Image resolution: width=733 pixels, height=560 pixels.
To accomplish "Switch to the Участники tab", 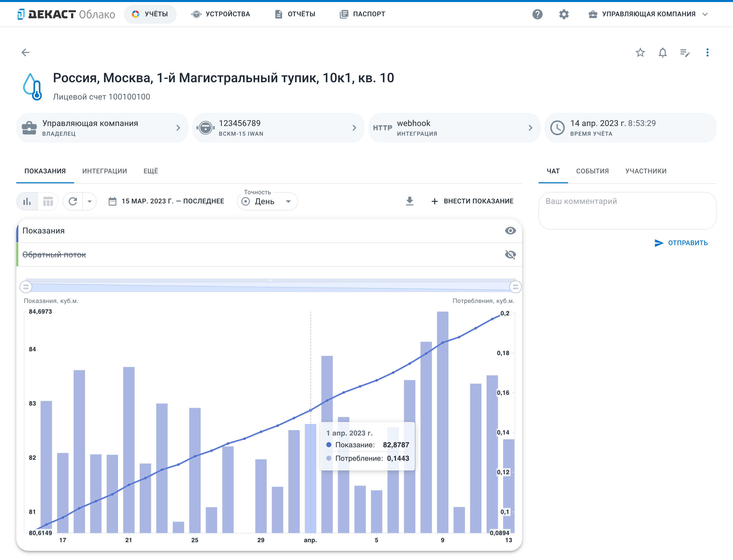I will coord(646,171).
